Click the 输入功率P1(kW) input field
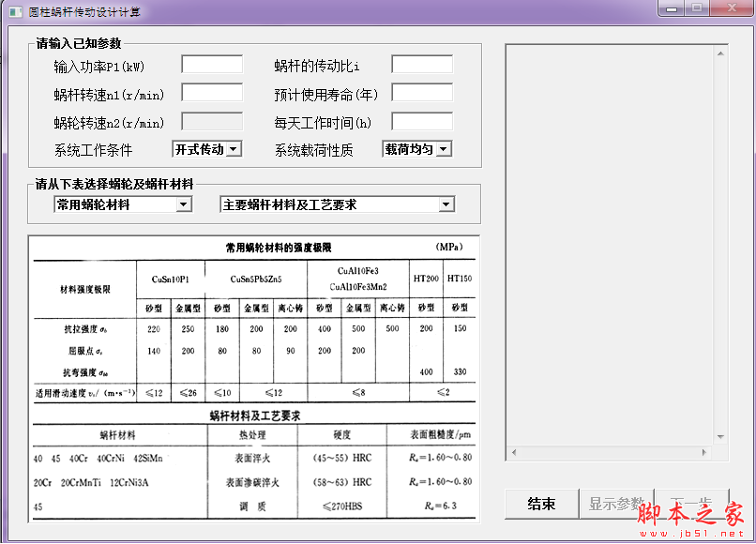Screen dimensions: 756x544 click(x=211, y=64)
